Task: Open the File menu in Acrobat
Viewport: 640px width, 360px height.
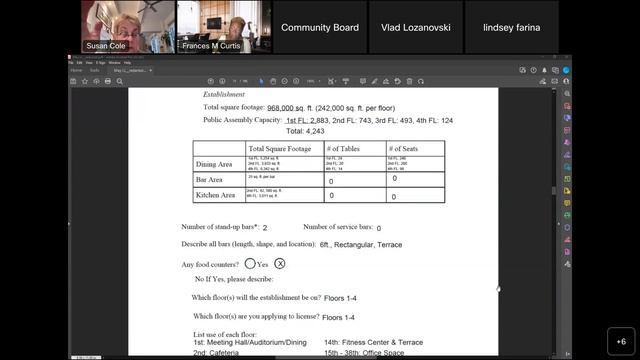Action: [x=71, y=63]
